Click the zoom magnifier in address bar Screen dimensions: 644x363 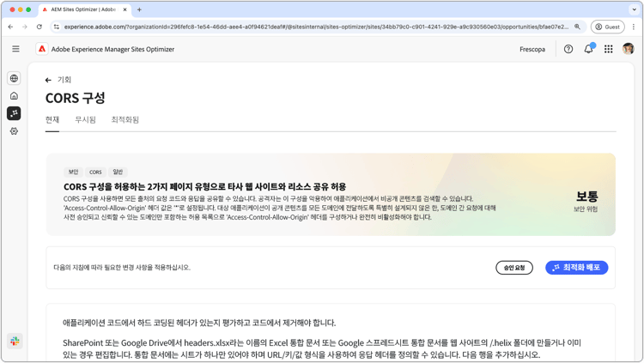pos(578,27)
